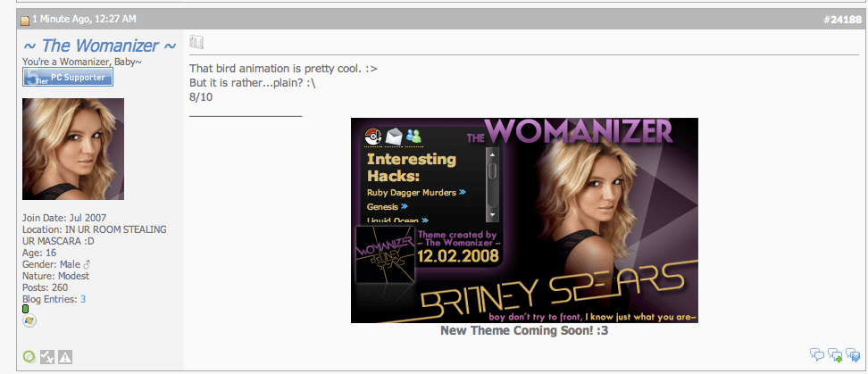Click the check-and-x infraction icon
The height and width of the screenshot is (374, 868).
point(47,357)
